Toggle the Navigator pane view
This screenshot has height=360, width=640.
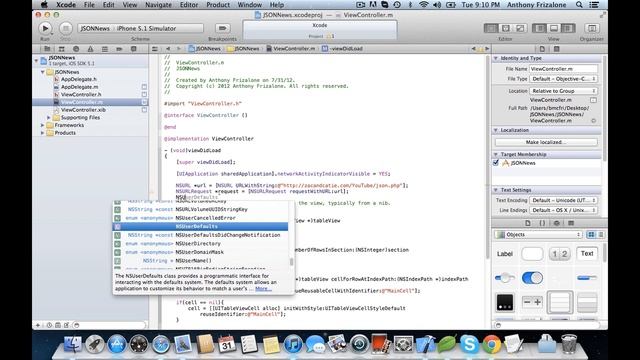tap(539, 28)
